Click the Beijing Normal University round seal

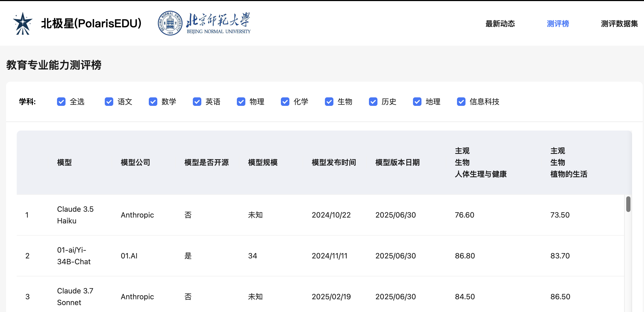pyautogui.click(x=170, y=23)
